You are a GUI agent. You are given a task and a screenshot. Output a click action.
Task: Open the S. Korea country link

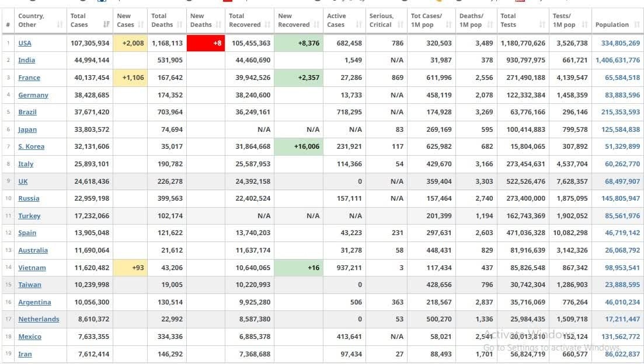coord(31,147)
